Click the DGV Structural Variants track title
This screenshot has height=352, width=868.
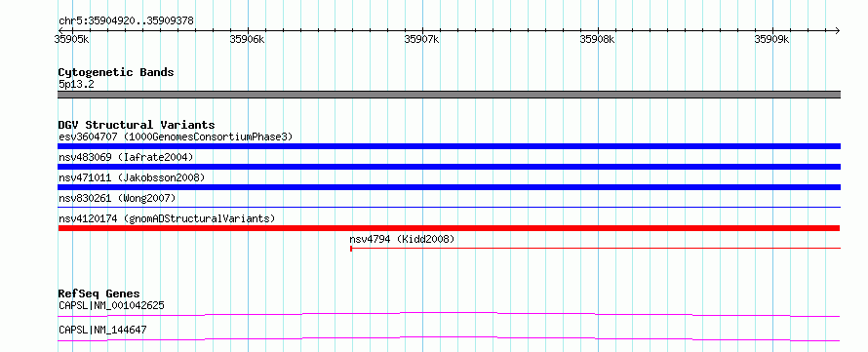point(137,125)
